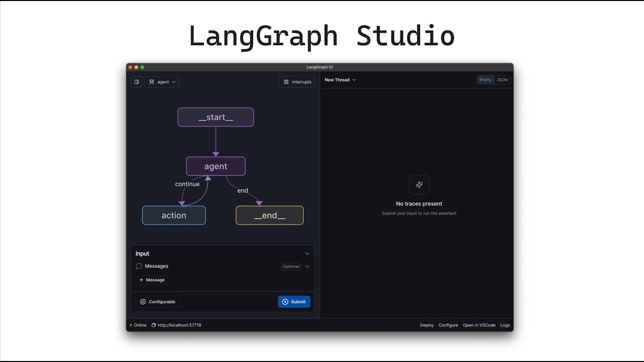The width and height of the screenshot is (644, 362).
Task: Open the New Thread dropdown
Action: (x=340, y=80)
